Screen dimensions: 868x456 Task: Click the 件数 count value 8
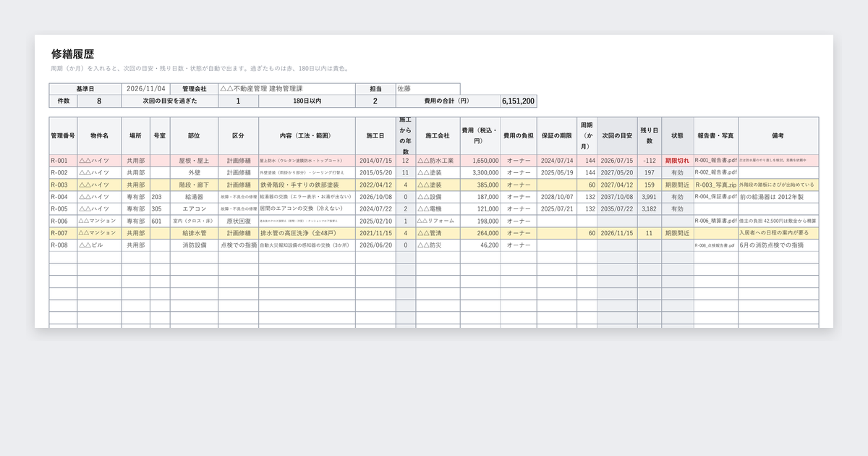99,101
